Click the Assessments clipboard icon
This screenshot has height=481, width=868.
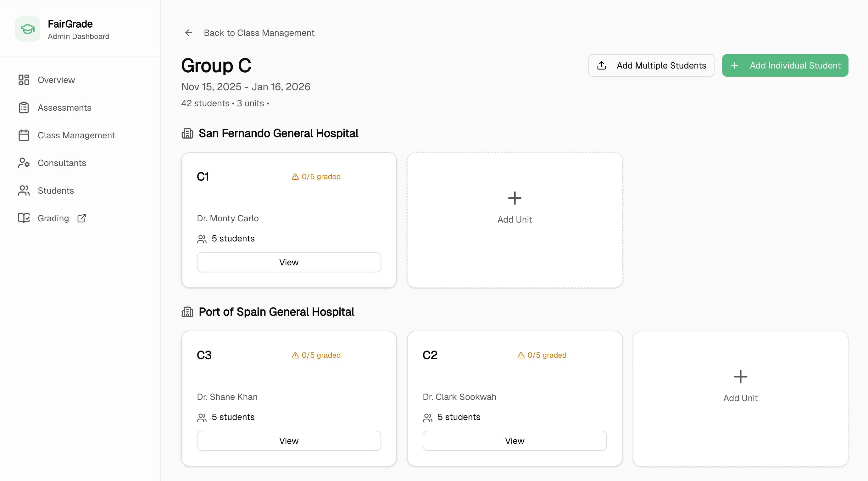[24, 108]
